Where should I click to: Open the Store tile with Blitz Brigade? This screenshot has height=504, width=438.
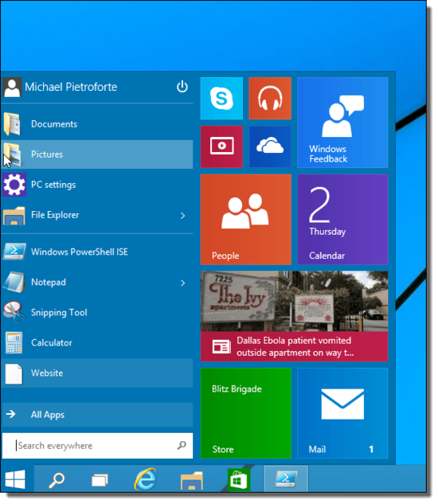tap(246, 413)
